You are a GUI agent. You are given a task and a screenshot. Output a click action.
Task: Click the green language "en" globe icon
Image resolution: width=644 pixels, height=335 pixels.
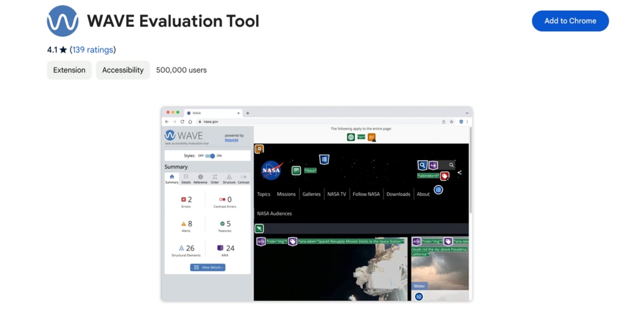point(360,137)
